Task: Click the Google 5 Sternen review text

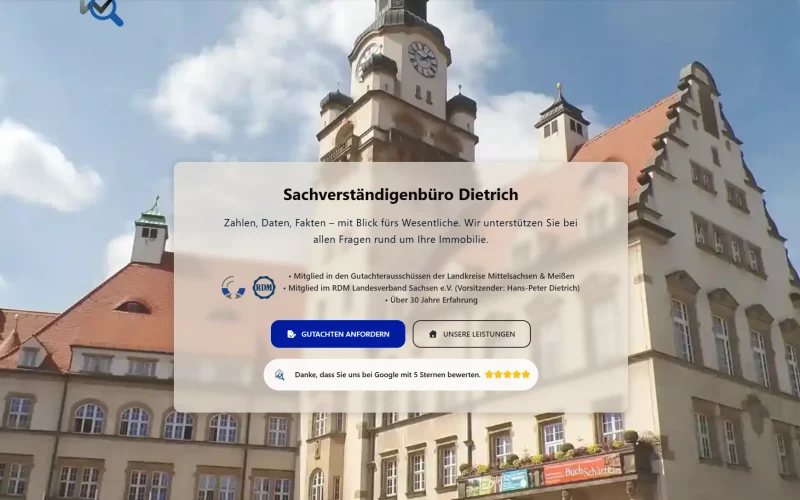Action: point(387,375)
